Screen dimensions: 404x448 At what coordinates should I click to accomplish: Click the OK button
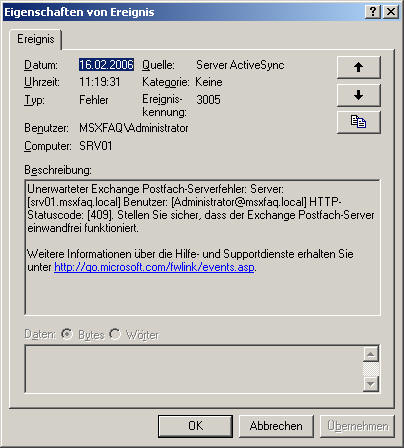point(195,426)
